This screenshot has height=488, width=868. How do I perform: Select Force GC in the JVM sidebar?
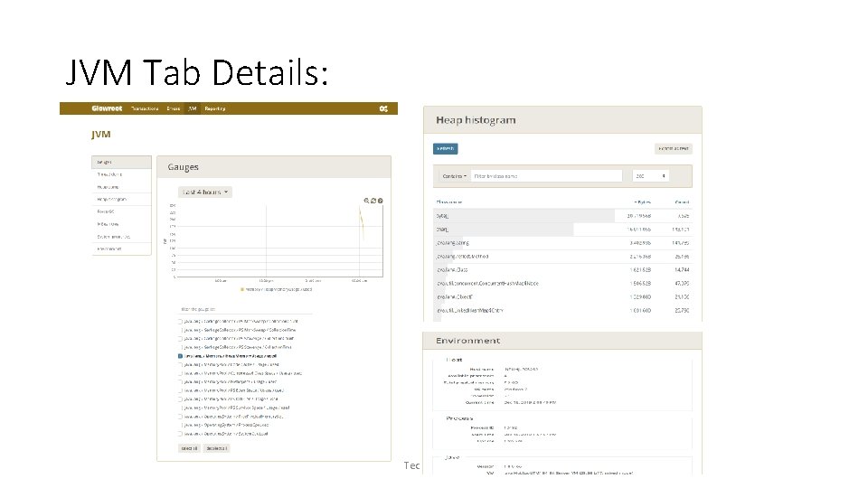(x=121, y=211)
